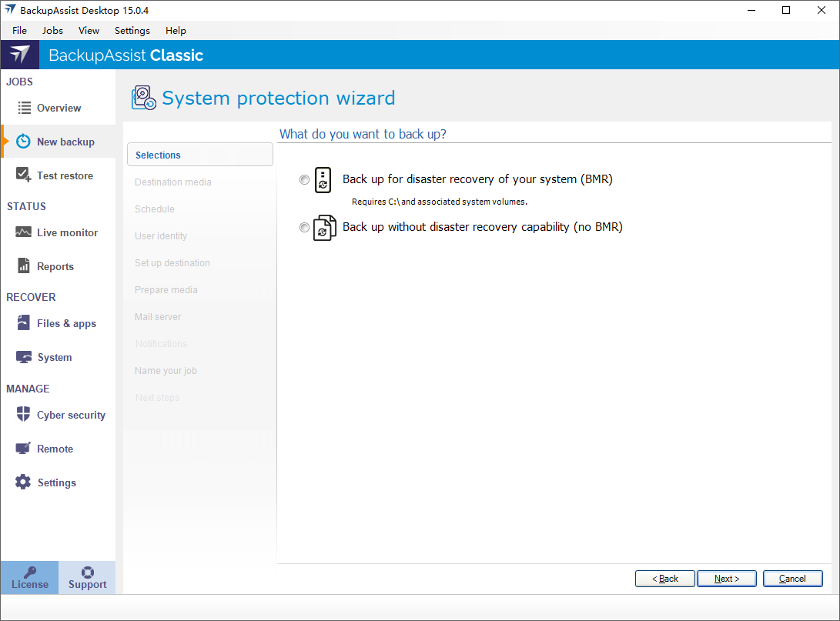840x621 pixels.
Task: Open Reports label
Action: click(x=55, y=266)
